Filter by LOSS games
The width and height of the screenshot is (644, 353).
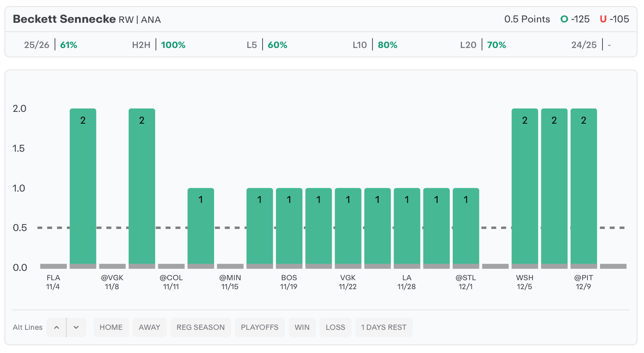click(x=335, y=327)
